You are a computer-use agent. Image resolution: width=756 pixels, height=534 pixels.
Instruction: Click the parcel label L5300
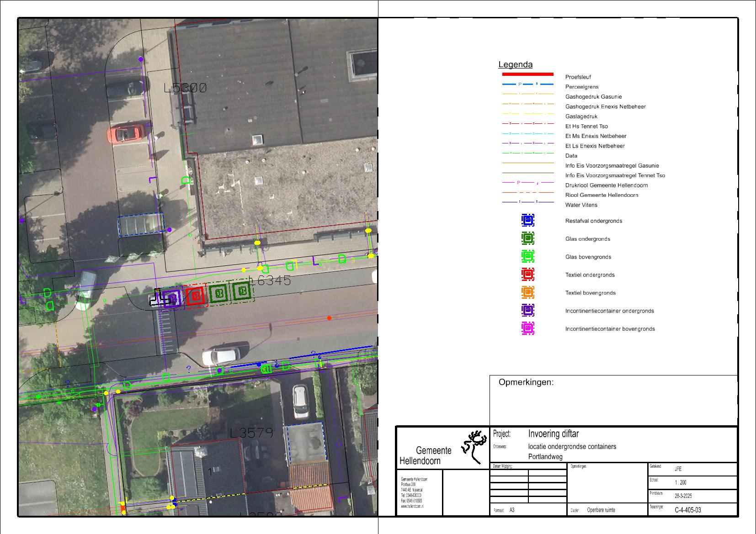(185, 88)
